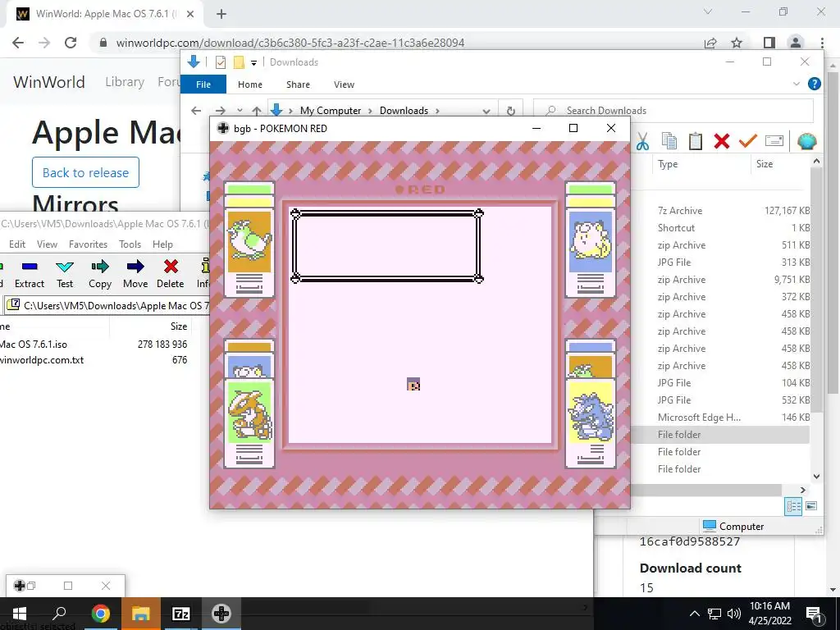Open 7-Zip Favorites menu
This screenshot has height=630, width=840.
pyautogui.click(x=88, y=244)
